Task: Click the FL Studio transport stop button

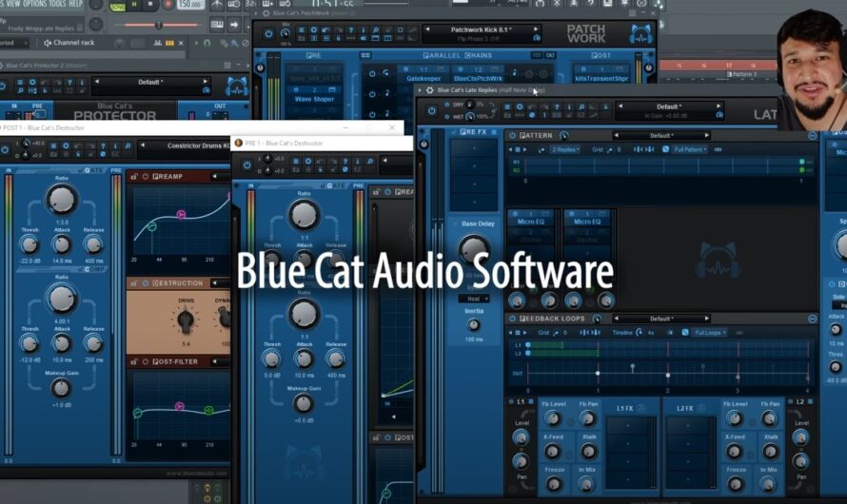Action: tap(150, 5)
